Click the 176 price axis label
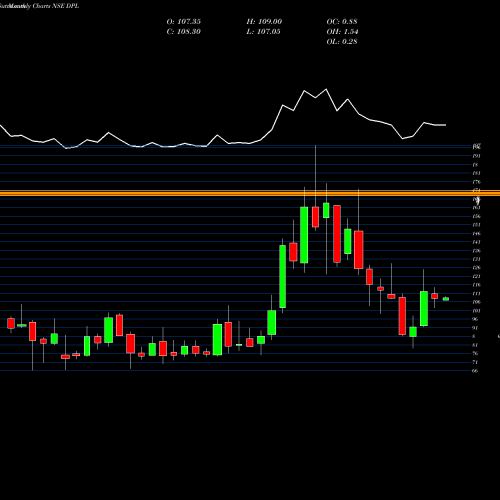The height and width of the screenshot is (500, 500). (x=476, y=182)
